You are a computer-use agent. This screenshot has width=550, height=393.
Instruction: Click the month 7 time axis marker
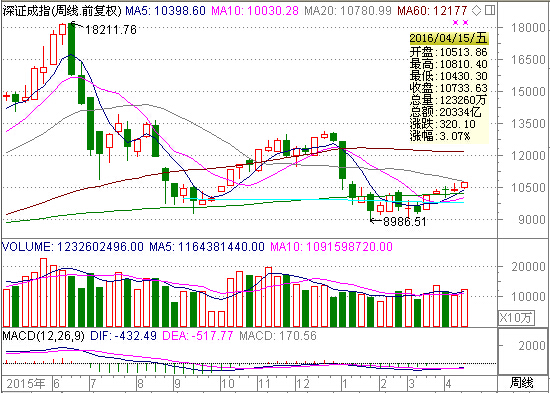coord(94,383)
